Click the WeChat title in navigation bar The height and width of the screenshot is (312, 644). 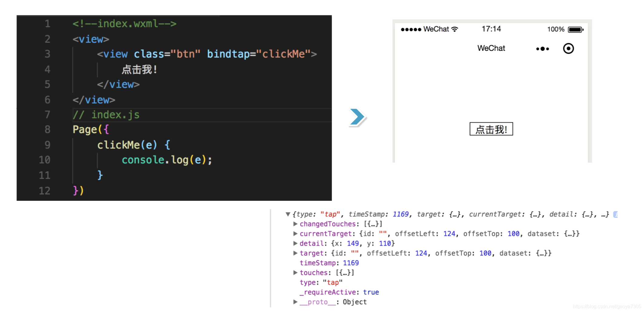(491, 48)
